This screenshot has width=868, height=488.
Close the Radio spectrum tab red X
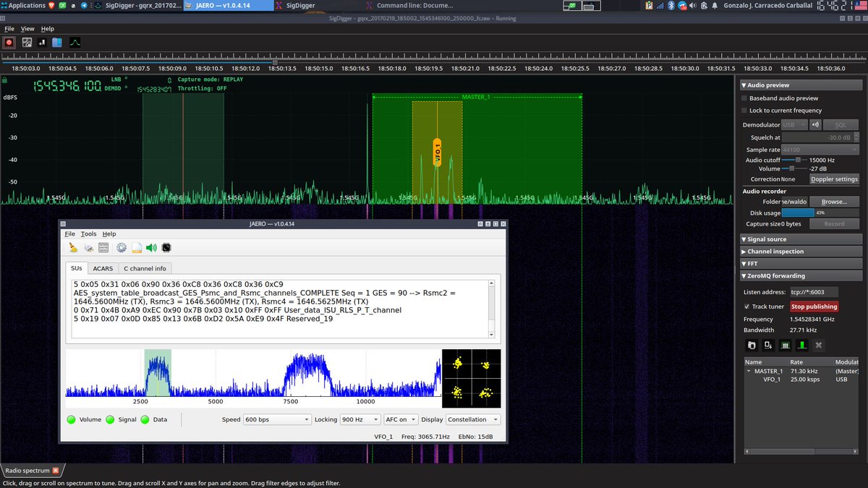pos(56,470)
